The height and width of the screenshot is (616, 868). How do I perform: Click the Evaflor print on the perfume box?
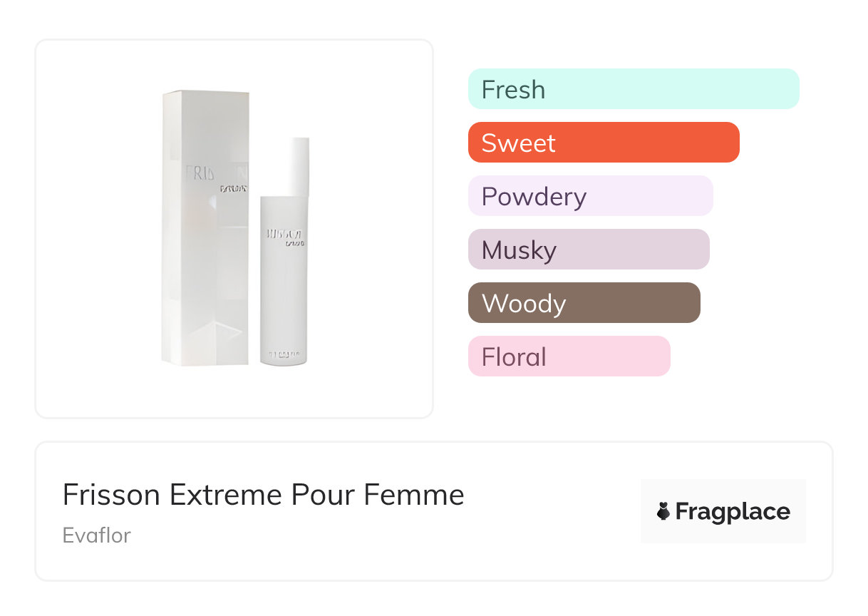click(233, 189)
